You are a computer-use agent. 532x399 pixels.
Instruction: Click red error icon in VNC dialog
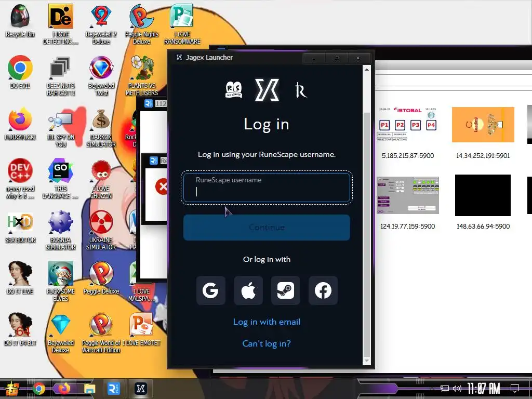point(162,187)
